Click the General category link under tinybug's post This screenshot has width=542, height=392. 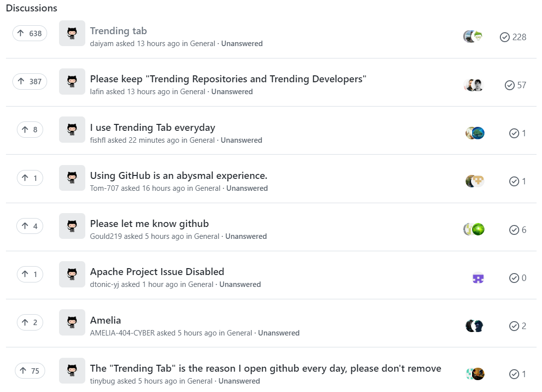point(201,381)
